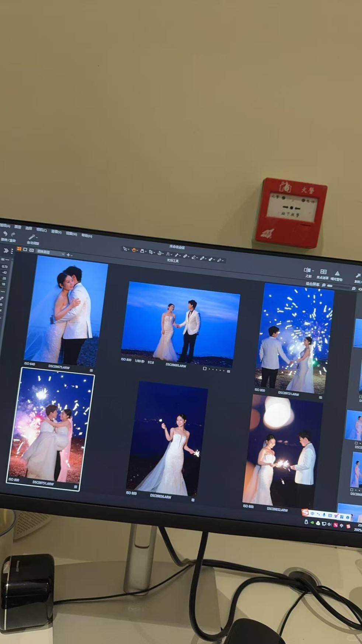Click the undo arrow icon
Screen dimensions: 362x644
point(5,233)
